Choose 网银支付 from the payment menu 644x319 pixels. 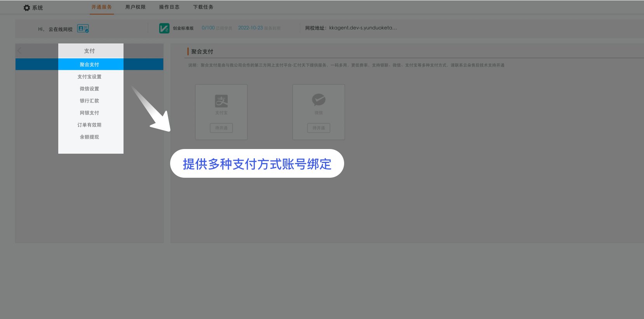[x=89, y=113]
